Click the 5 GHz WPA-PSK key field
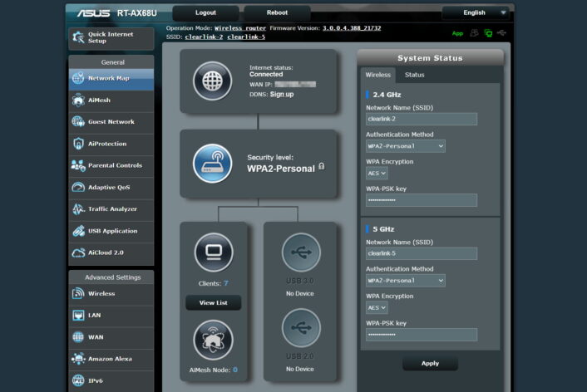This screenshot has width=587, height=392. [x=422, y=335]
